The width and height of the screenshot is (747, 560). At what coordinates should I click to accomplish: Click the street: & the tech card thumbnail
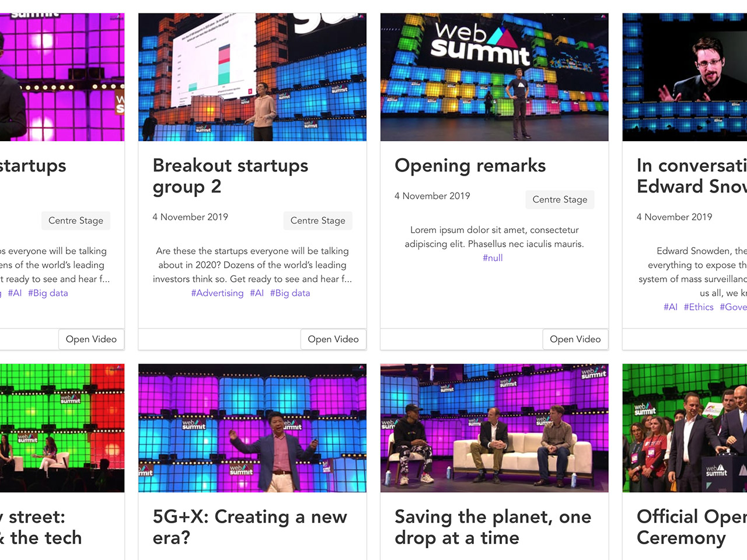pyautogui.click(x=62, y=428)
